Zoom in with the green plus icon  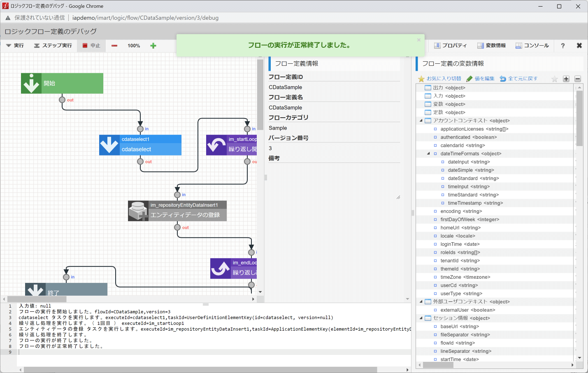(153, 46)
